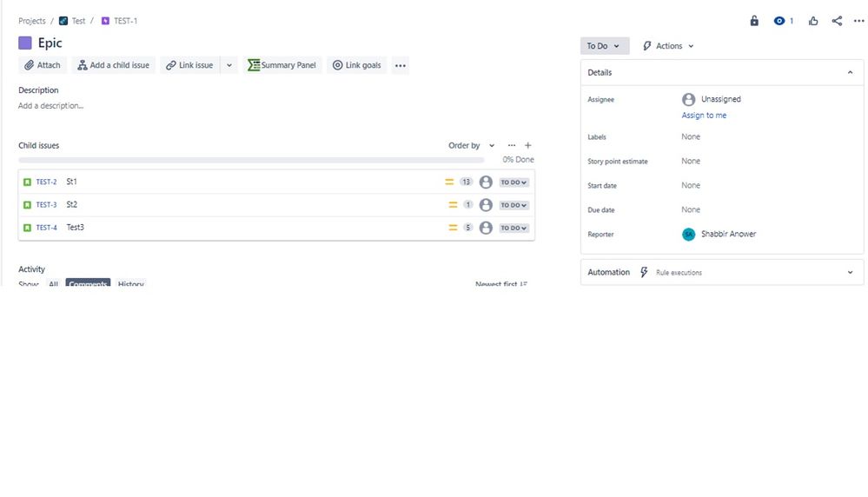Click the TEST-1 breadcrumb link
The image size is (868, 497).
click(125, 21)
